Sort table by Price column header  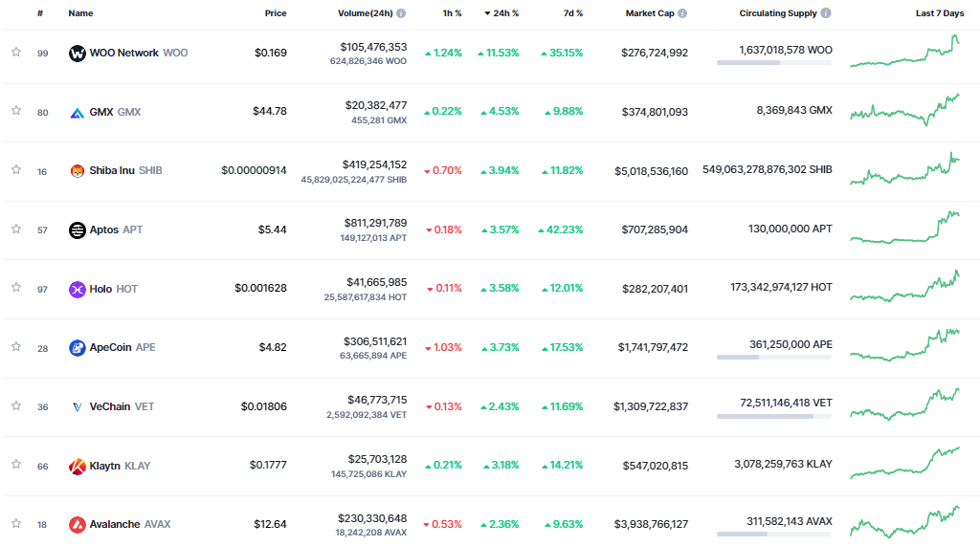tap(276, 13)
